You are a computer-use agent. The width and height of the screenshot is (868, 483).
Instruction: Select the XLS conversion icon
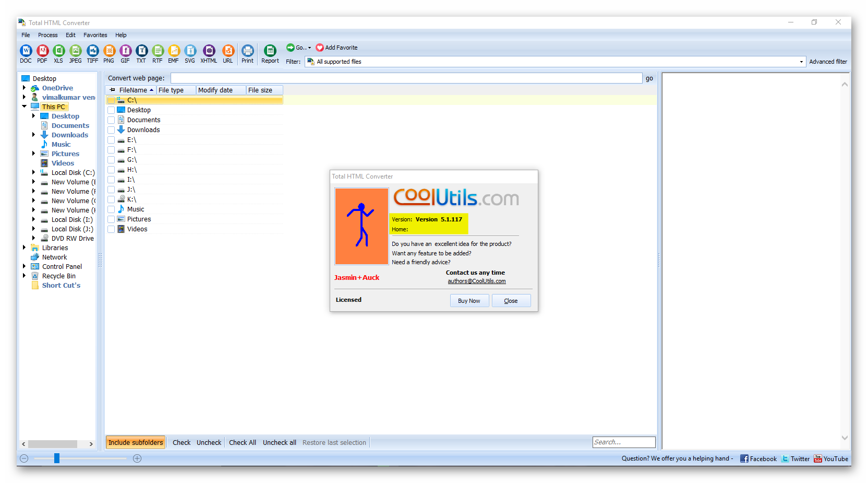click(59, 51)
